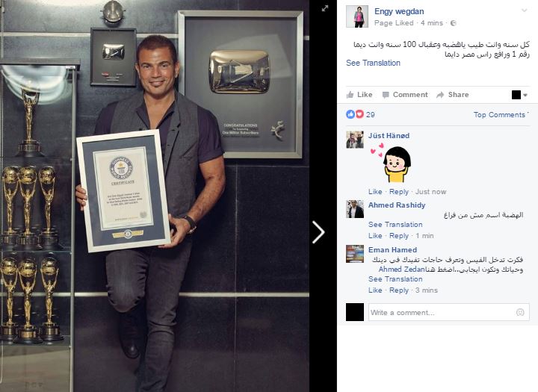Share this photo post
This screenshot has width=538, height=392.
453,95
